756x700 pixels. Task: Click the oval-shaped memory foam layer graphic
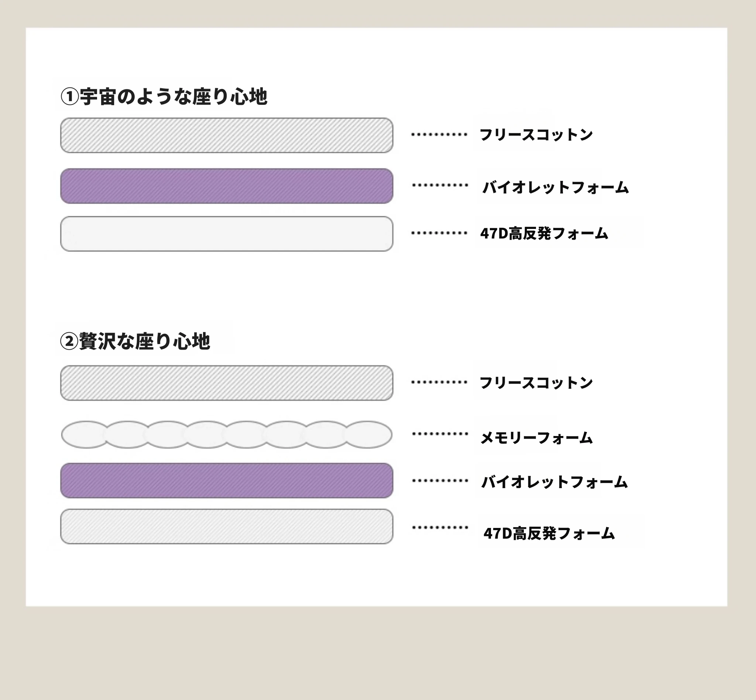(x=227, y=435)
